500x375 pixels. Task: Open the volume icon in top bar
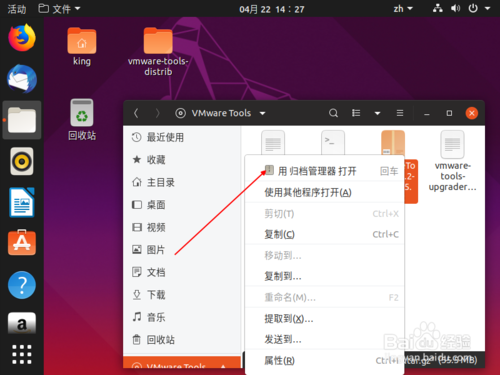coord(455,8)
